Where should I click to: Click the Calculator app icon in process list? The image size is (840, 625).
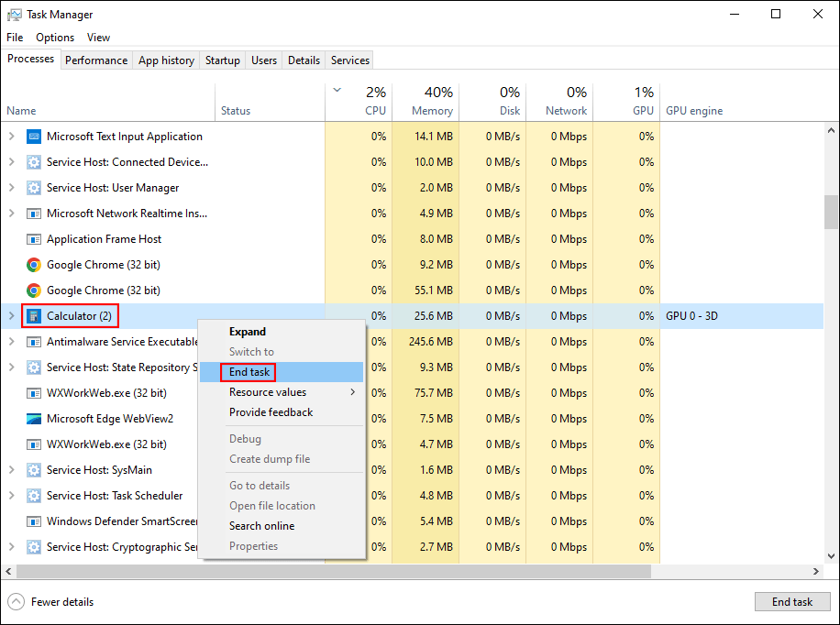click(34, 316)
